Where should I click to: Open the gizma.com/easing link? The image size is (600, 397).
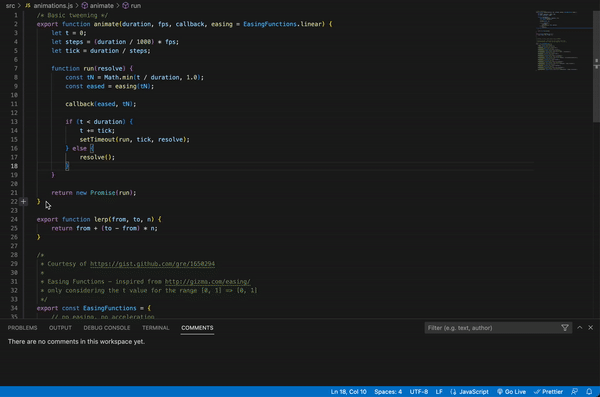pos(207,281)
